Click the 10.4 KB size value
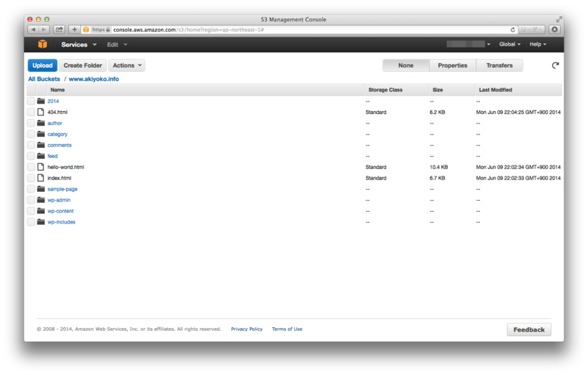 438,167
